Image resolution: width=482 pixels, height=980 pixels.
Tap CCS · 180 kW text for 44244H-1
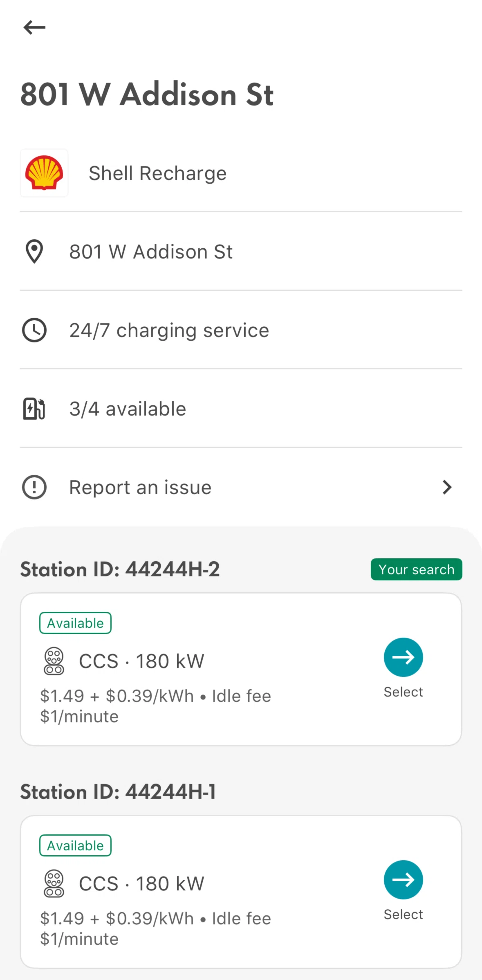pyautogui.click(x=141, y=883)
